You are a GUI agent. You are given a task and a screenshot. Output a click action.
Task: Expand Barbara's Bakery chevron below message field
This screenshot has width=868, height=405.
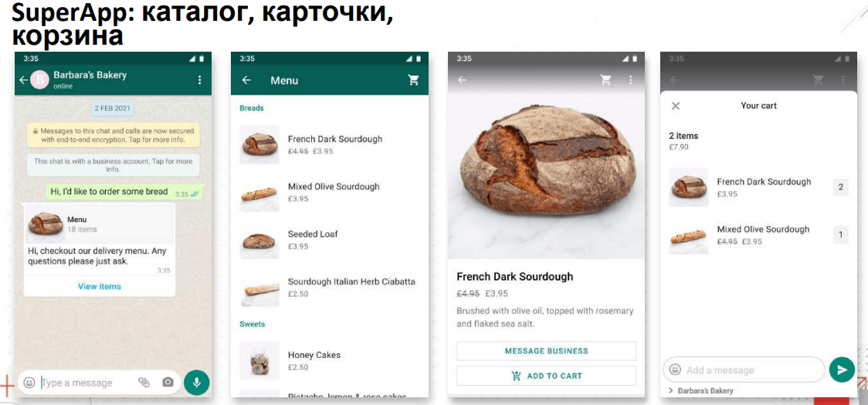pyautogui.click(x=671, y=390)
